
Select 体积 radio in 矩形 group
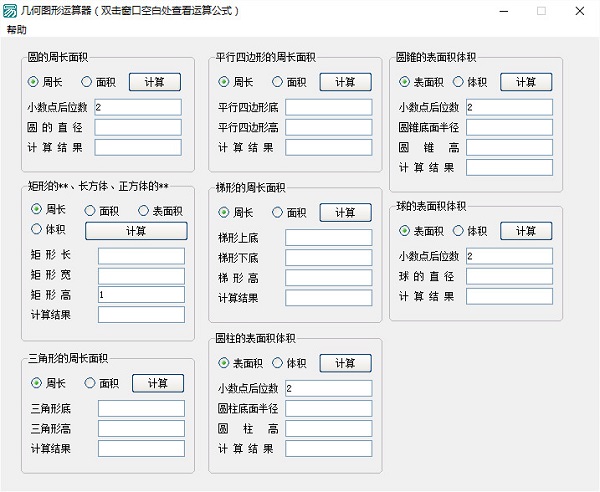[36, 230]
